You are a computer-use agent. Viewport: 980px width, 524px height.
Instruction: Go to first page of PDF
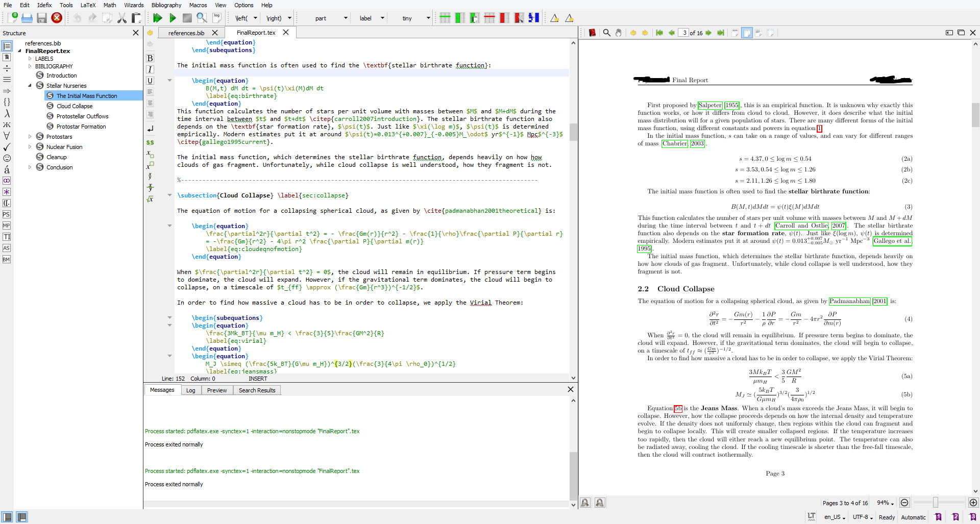[x=659, y=33]
